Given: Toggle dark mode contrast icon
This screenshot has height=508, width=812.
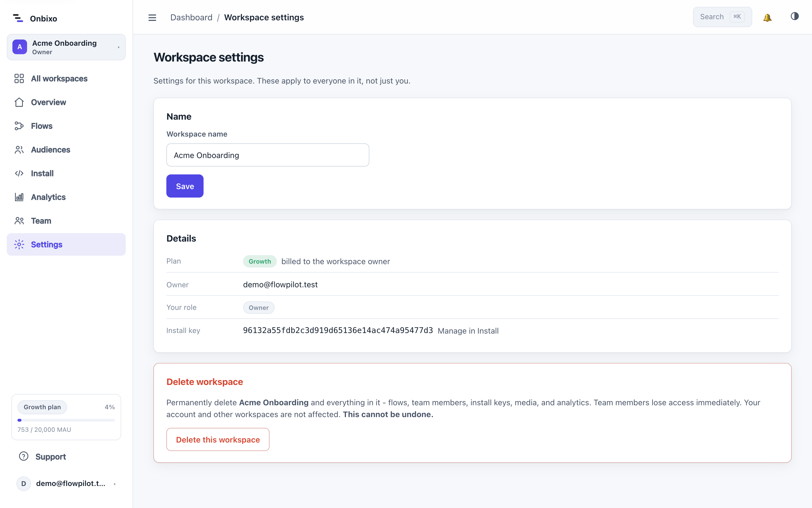Looking at the screenshot, I should tap(795, 16).
